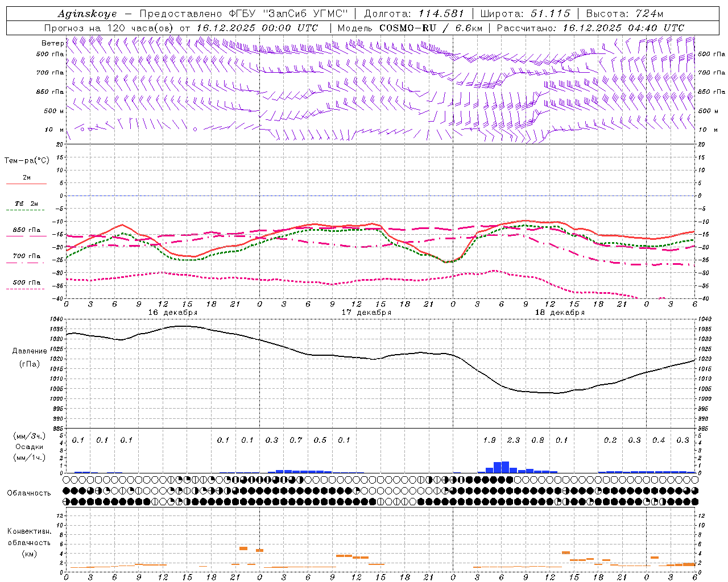
Task: Click the model name COSMO-RU / 6.6км
Action: (431, 28)
